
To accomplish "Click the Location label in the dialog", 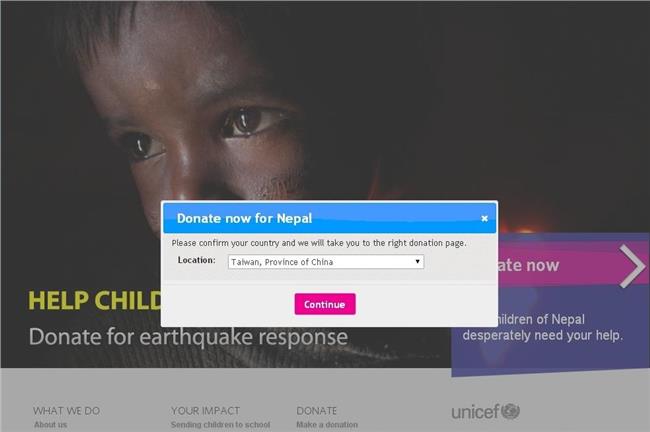I will click(196, 260).
